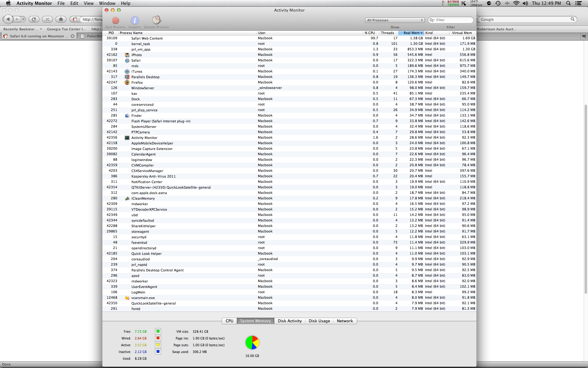Click the Sort by User column header
The width and height of the screenshot is (588, 368).
point(310,33)
